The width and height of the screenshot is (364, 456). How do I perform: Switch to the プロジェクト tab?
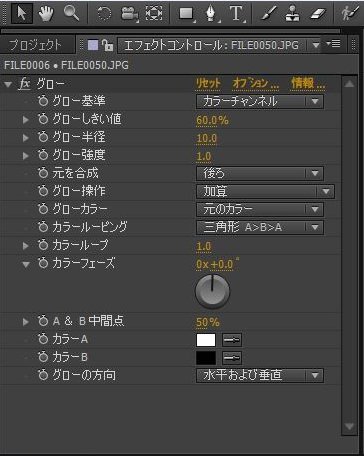[35, 45]
